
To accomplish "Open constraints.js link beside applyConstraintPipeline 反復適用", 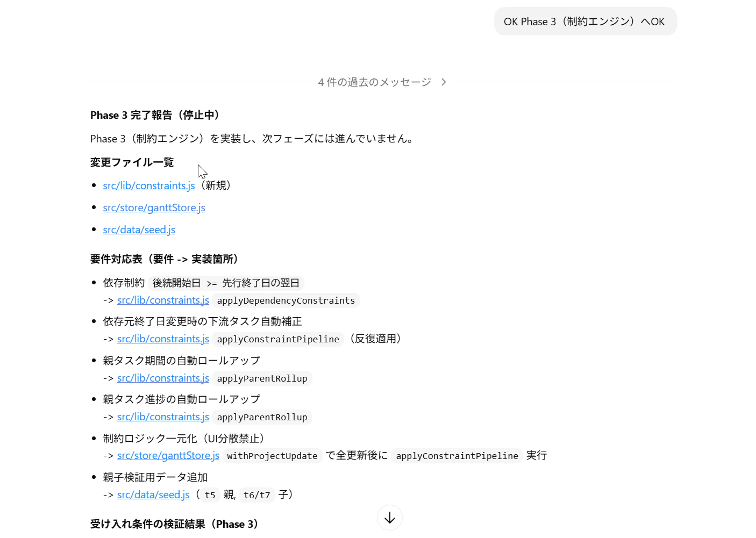I will point(163,339).
